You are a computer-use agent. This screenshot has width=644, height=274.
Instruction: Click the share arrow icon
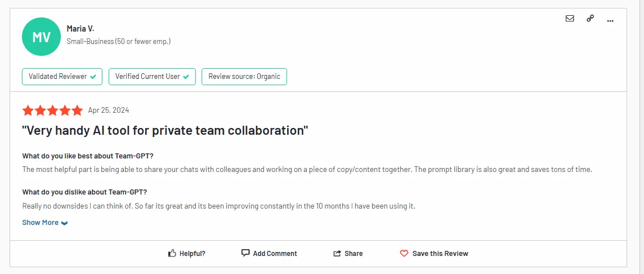pyautogui.click(x=337, y=254)
